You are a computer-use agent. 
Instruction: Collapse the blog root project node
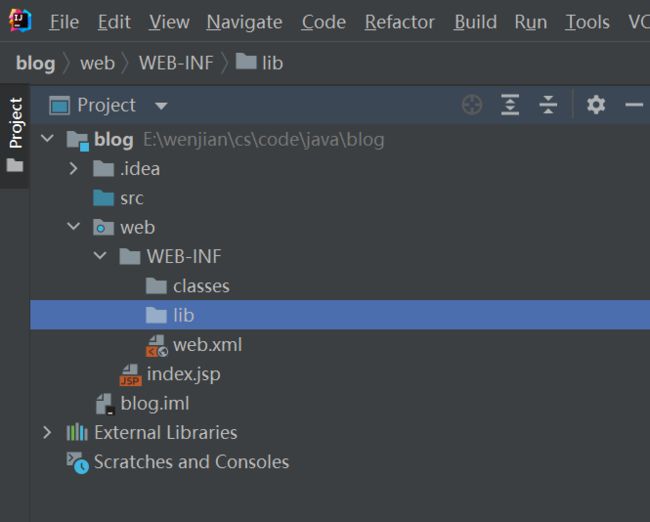click(x=48, y=138)
